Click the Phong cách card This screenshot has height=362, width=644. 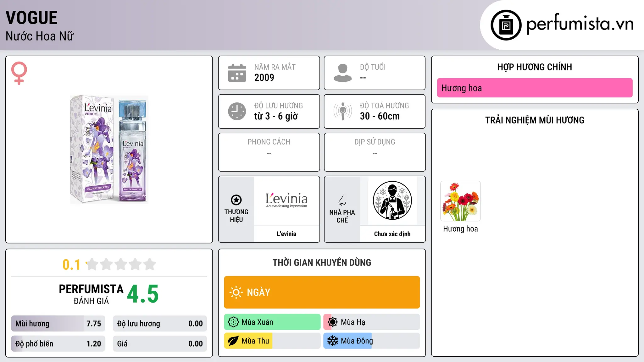point(269,152)
